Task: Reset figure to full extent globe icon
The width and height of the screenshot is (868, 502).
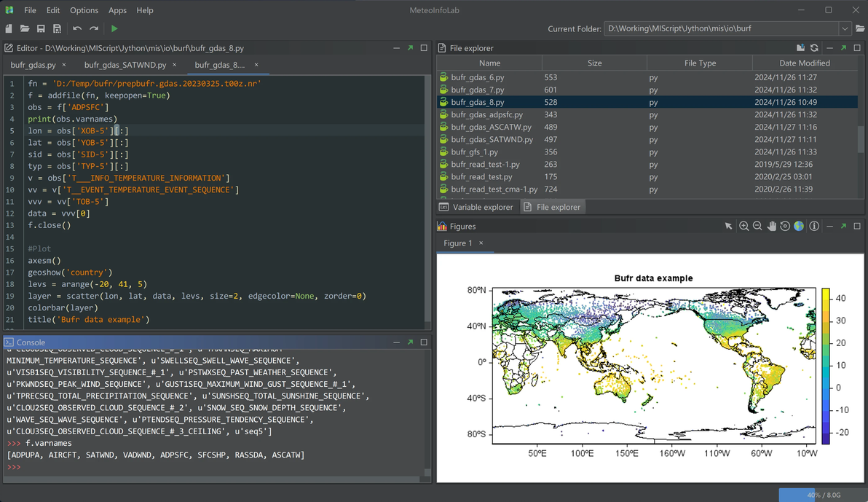Action: coord(799,227)
